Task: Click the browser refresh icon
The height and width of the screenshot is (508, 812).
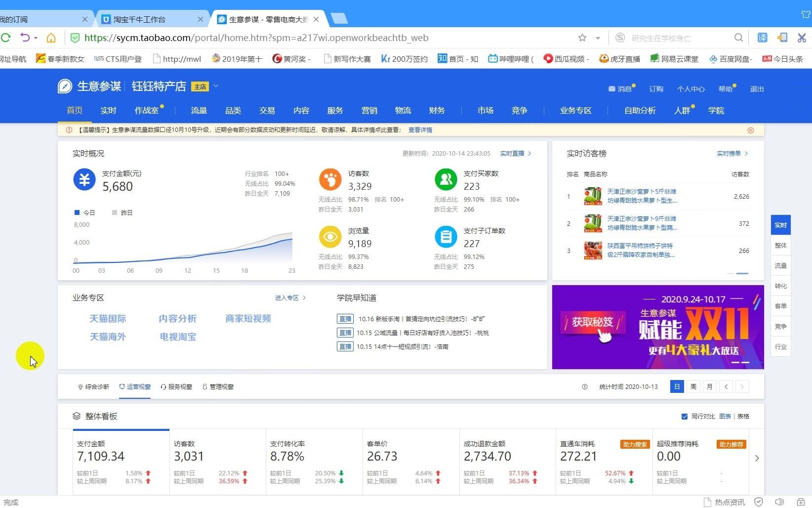Action: click(x=6, y=38)
